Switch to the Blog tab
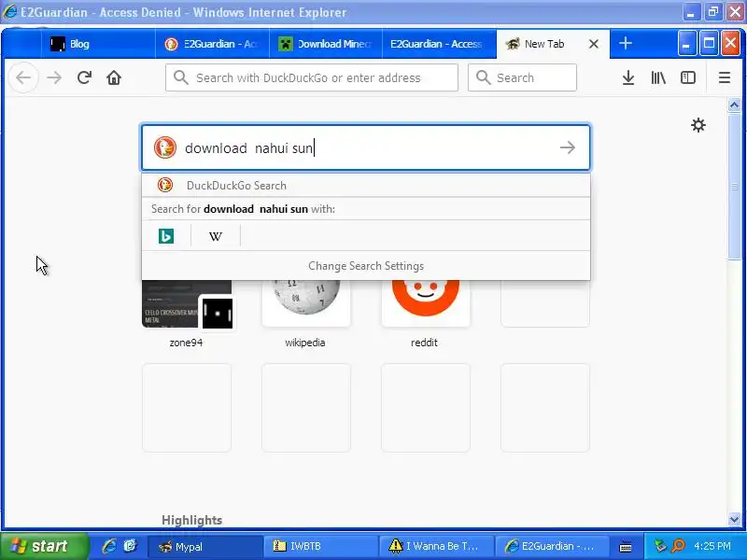Image resolution: width=747 pixels, height=560 pixels. click(98, 44)
